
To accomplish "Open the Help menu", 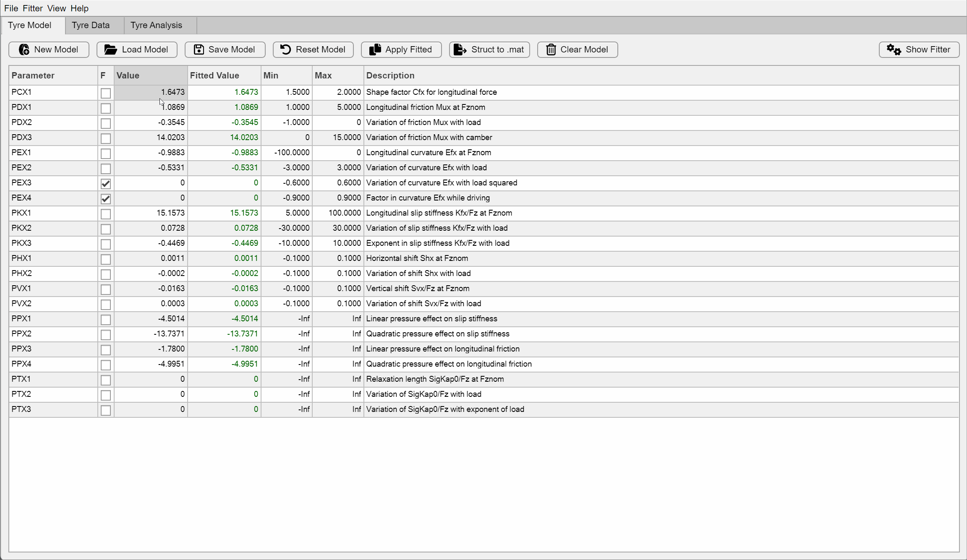I will (79, 8).
